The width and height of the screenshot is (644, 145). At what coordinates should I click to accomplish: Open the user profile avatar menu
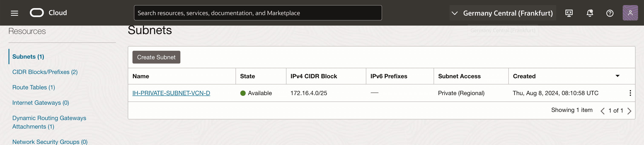630,13
